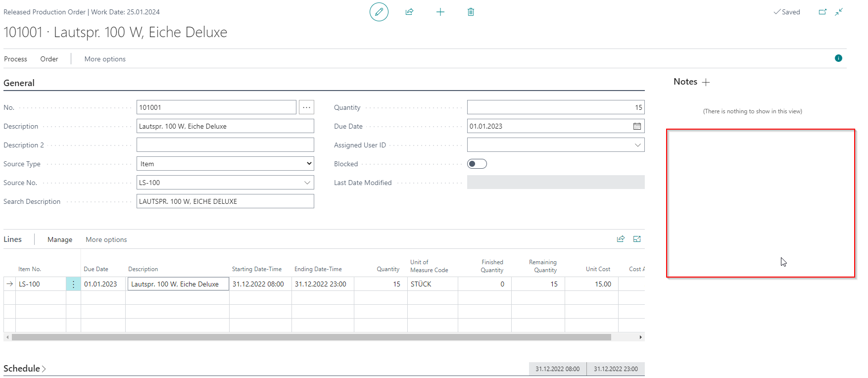
Task: Open page in new window icon
Action: pyautogui.click(x=822, y=12)
